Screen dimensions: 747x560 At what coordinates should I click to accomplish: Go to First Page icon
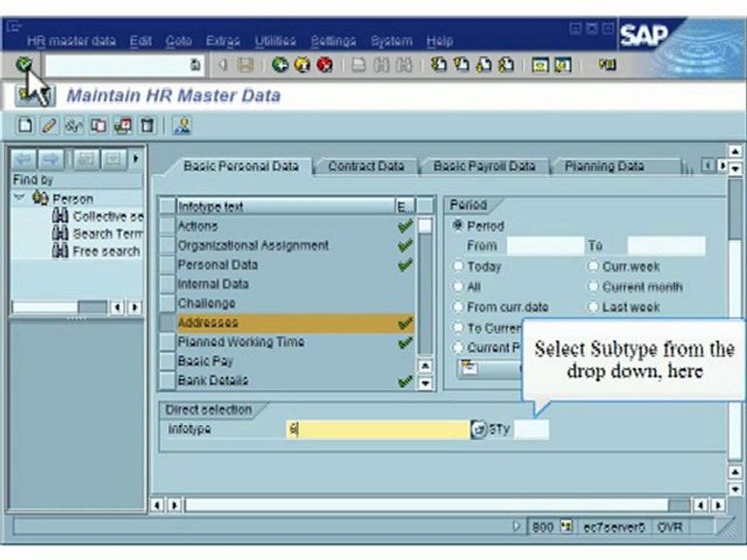(438, 65)
